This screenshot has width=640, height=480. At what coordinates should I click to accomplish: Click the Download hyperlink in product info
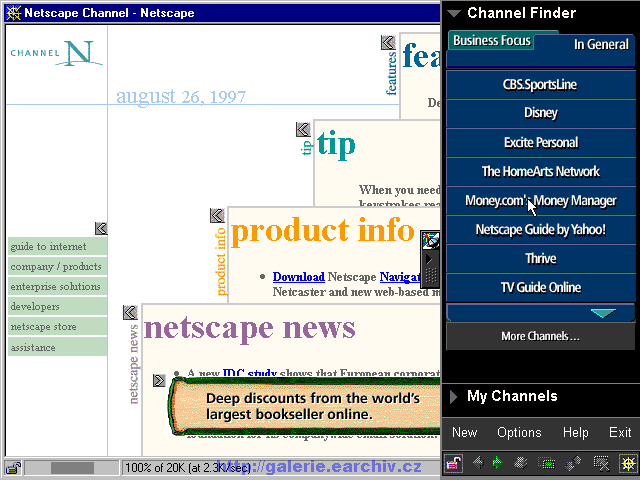[299, 277]
